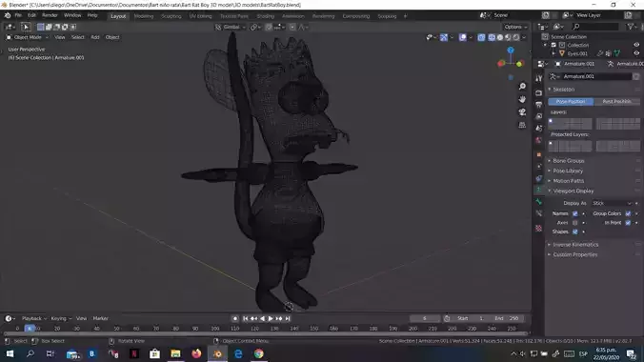Toggle X-ray display icon
Screen dimensions: 644x362
(481, 37)
